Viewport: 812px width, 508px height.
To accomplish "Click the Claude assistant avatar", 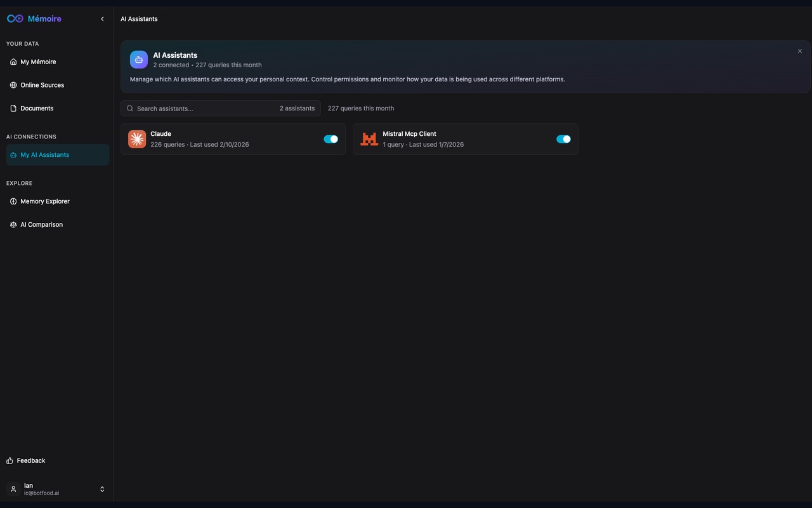I will 137,138.
